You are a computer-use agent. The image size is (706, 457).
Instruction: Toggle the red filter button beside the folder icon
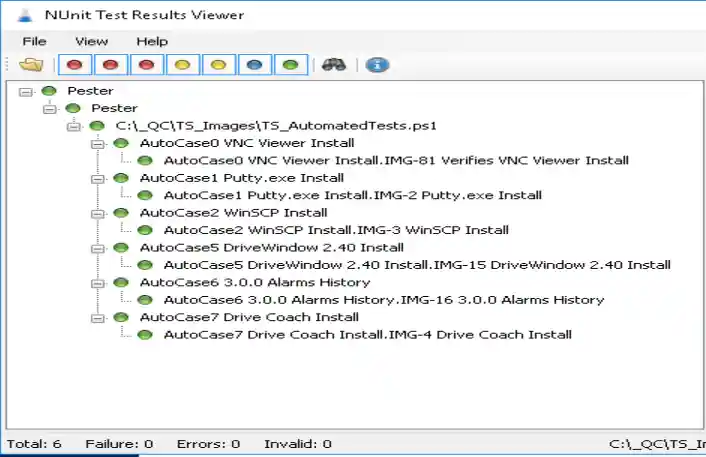75,65
